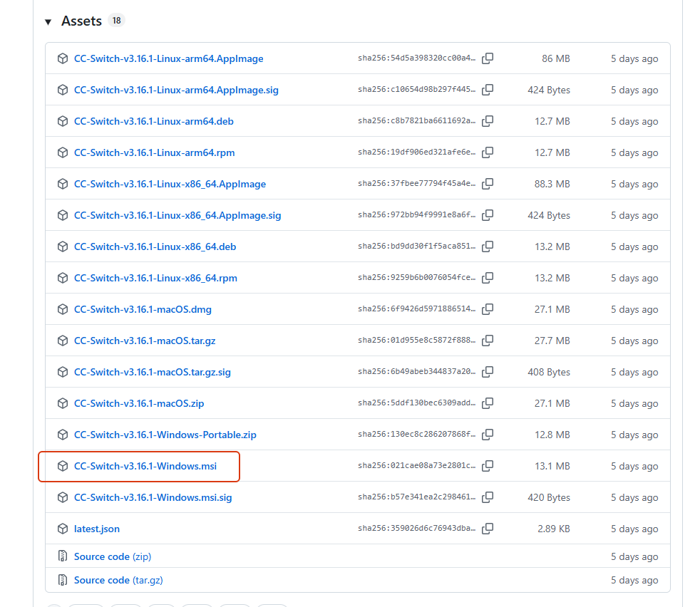Image resolution: width=700 pixels, height=607 pixels.
Task: Download CC-Switch-v3.16.1-macOS.zip
Action: [x=139, y=403]
